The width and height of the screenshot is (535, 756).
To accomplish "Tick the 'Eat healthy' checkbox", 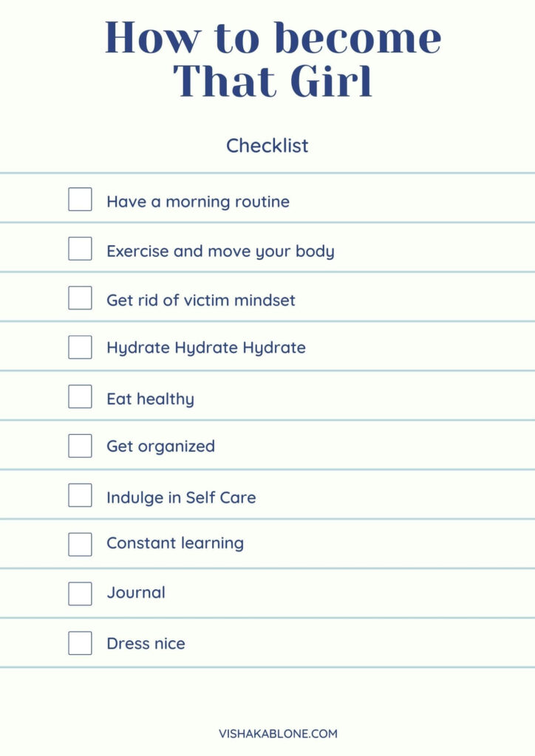I will [x=80, y=396].
